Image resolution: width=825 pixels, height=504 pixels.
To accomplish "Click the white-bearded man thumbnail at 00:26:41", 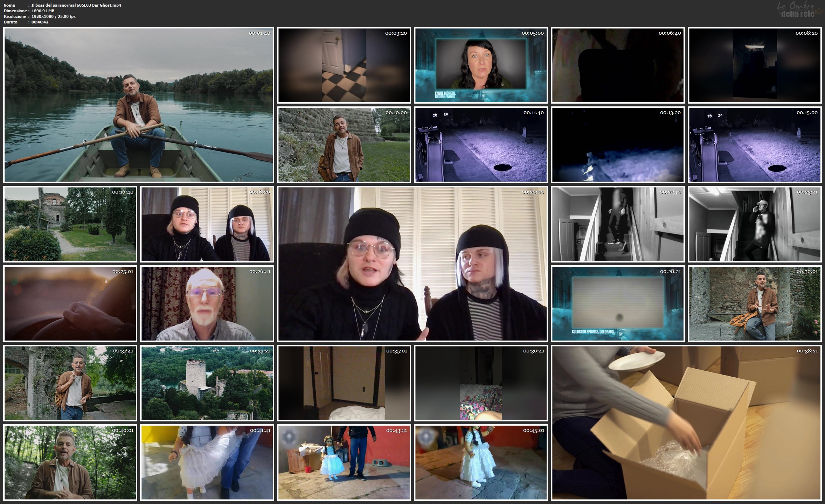I will click(x=207, y=303).
